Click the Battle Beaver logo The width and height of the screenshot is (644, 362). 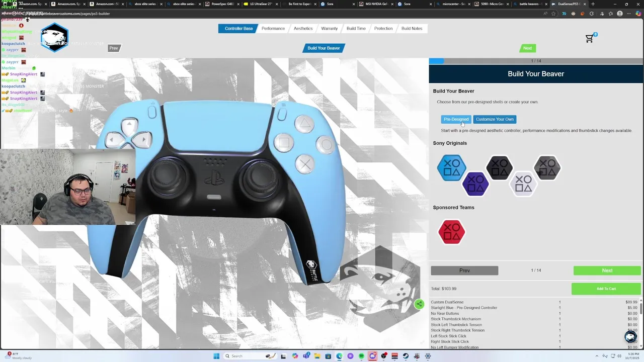point(54,38)
